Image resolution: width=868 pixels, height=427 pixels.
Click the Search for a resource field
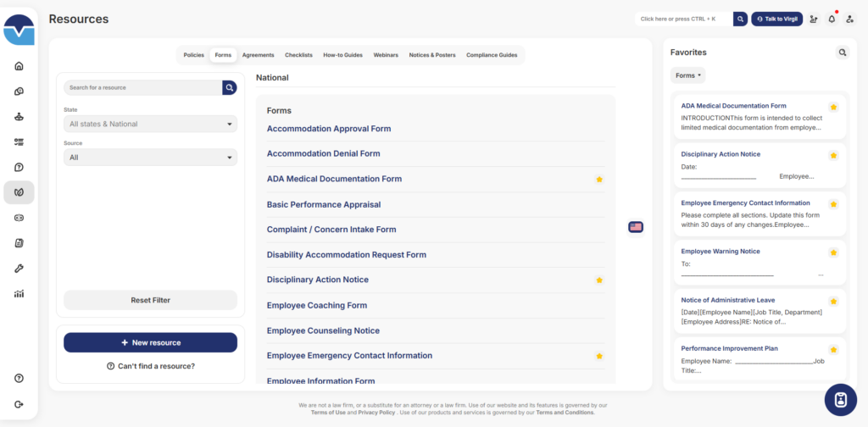click(142, 87)
